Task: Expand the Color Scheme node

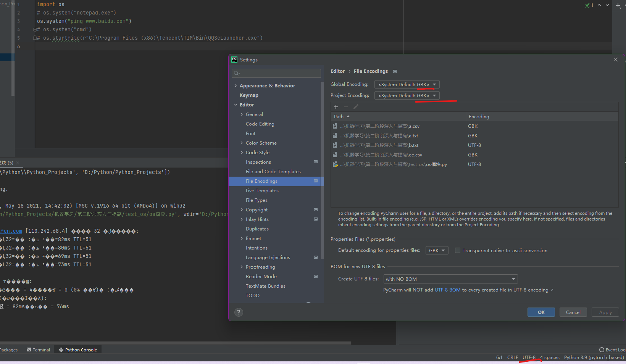Action: [x=242, y=143]
